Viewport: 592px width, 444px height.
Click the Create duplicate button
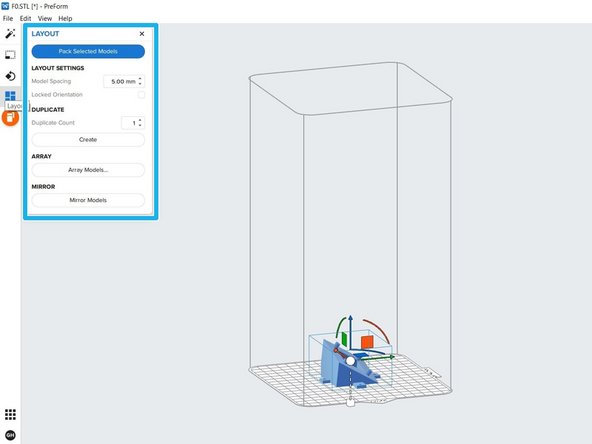point(88,140)
